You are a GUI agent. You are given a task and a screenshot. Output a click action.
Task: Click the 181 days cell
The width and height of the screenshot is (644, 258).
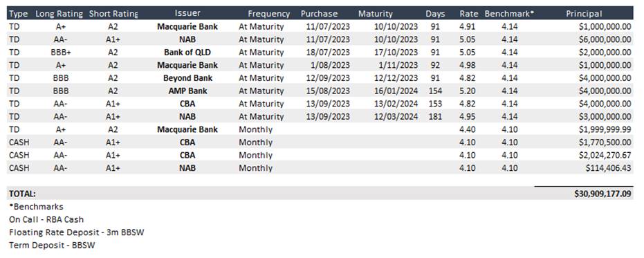click(x=435, y=117)
